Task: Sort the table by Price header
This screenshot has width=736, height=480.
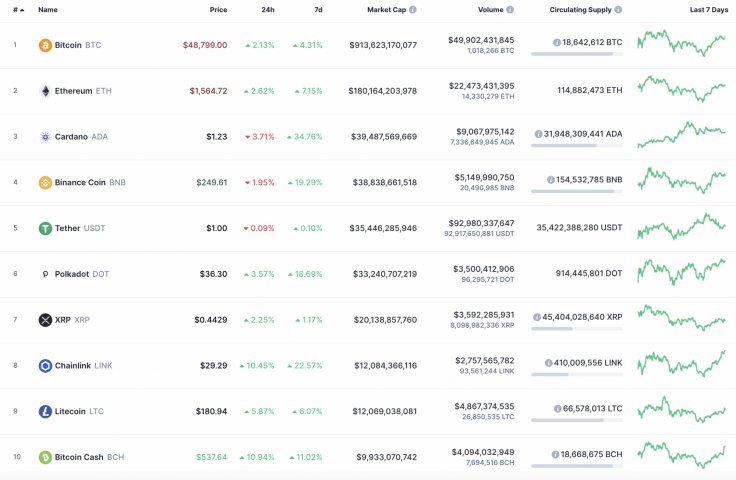Action: 218,9
